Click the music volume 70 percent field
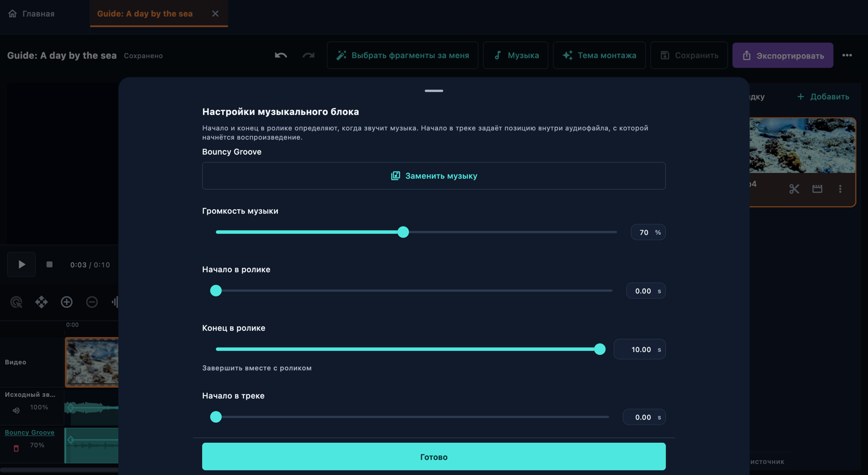This screenshot has width=868, height=475. point(648,233)
